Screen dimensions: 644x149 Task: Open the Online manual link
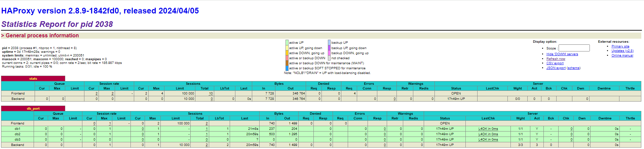pyautogui.click(x=622, y=55)
